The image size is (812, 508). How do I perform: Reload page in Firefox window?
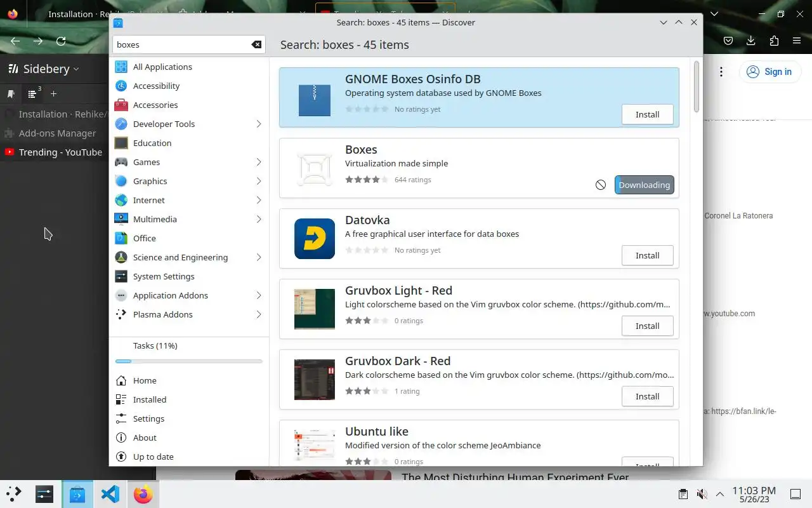pos(61,41)
